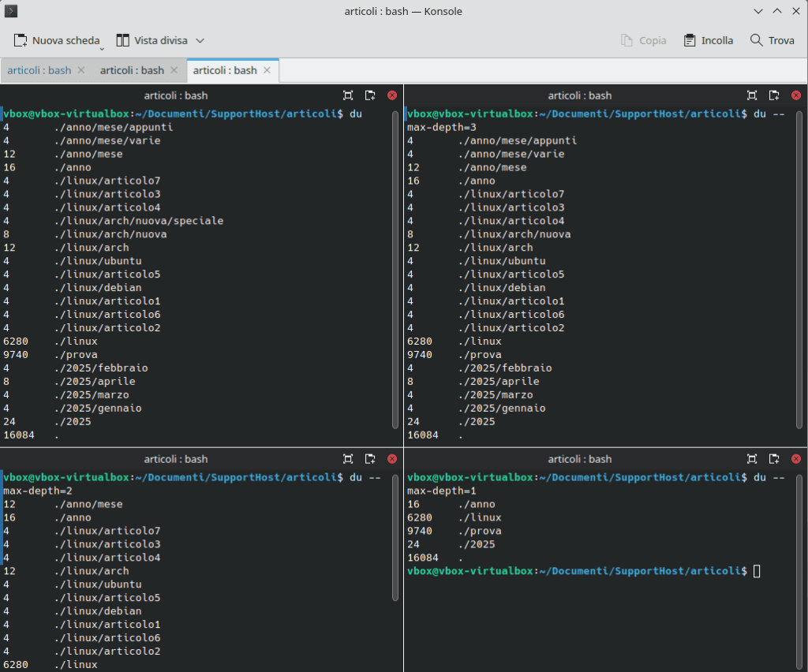Maximize the max-depth=3 terminal pane

[752, 95]
